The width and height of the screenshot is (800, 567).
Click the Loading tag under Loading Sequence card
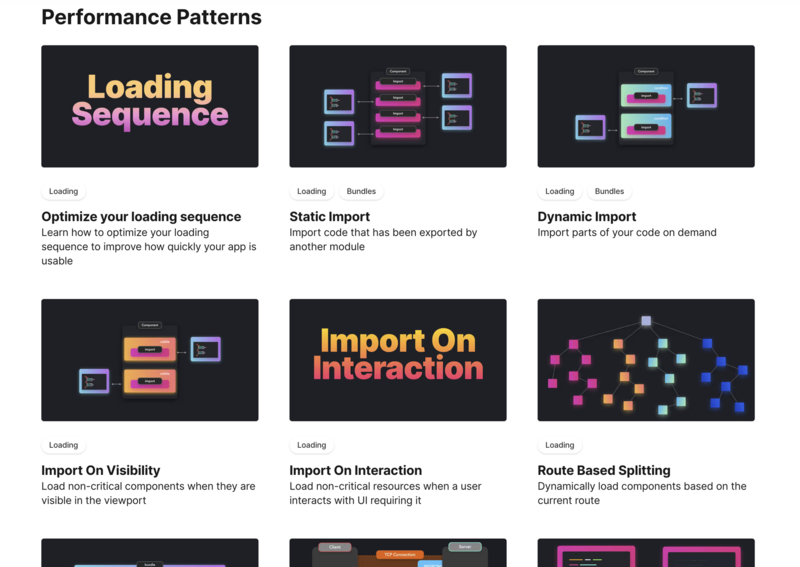tap(63, 191)
